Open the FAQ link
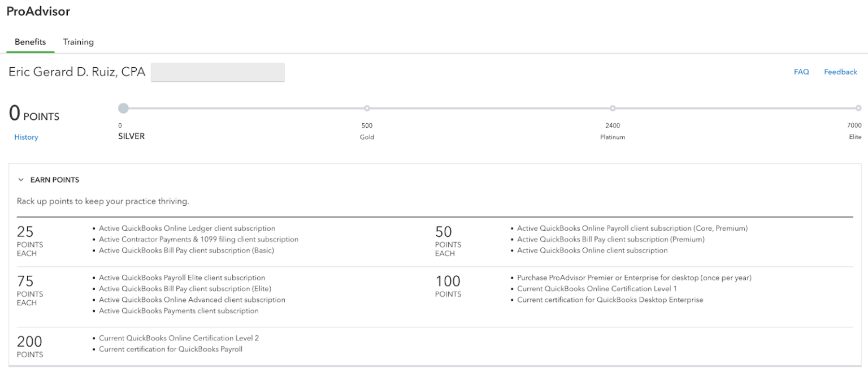This screenshot has height=372, width=868. [801, 72]
